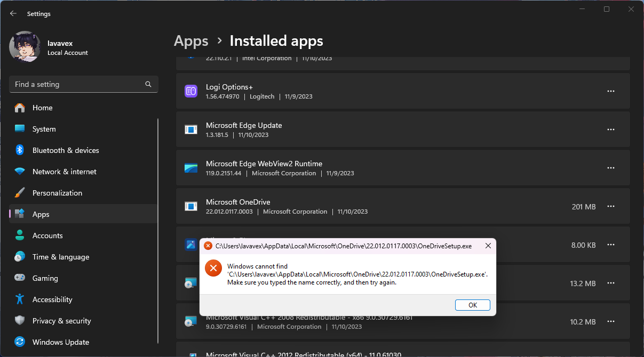The image size is (644, 357).
Task: Select the Apps breadcrumb
Action: 191,40
